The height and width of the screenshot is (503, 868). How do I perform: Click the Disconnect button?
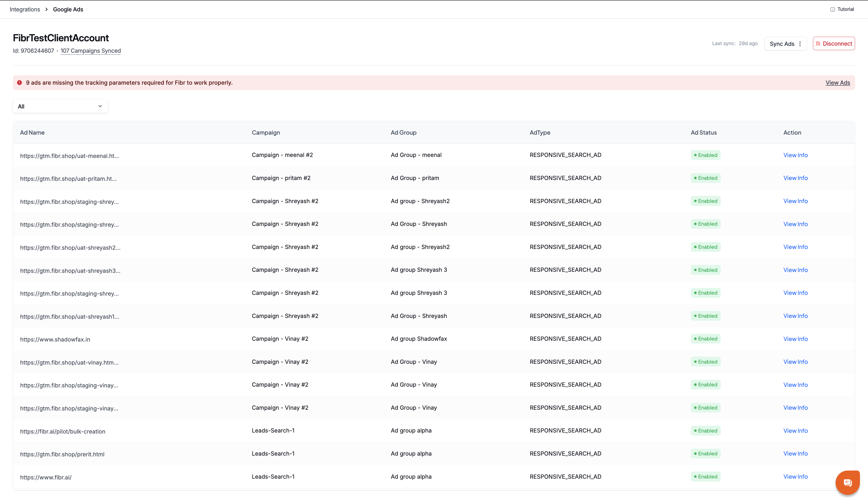coord(834,44)
